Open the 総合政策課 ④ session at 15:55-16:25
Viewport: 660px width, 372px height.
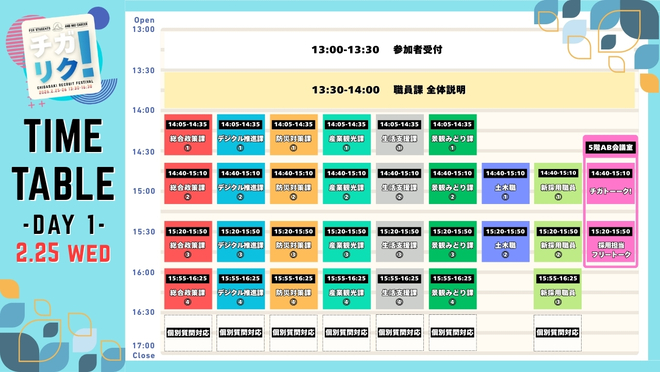pyautogui.click(x=188, y=289)
